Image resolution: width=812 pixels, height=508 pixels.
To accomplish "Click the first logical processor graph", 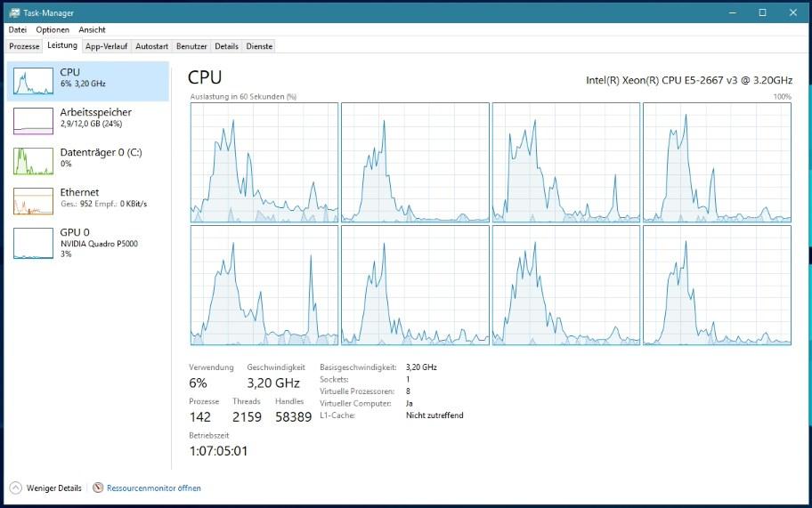I will click(264, 162).
